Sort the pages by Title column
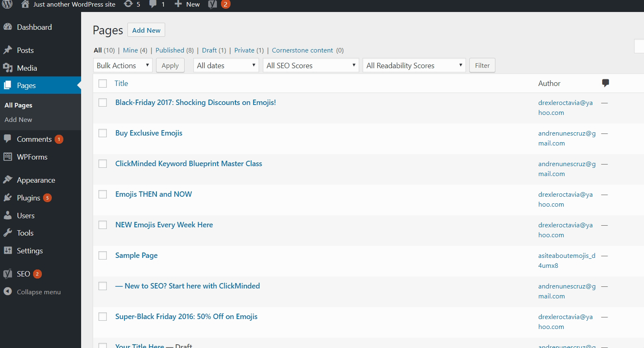The image size is (644, 348). pos(121,83)
